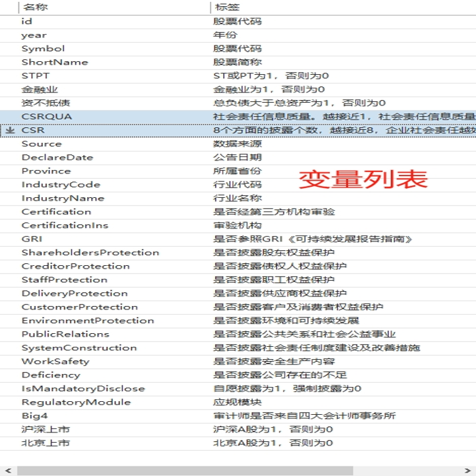This screenshot has width=476, height=476.
Task: Select the CertificationIns variable
Action: point(65,226)
